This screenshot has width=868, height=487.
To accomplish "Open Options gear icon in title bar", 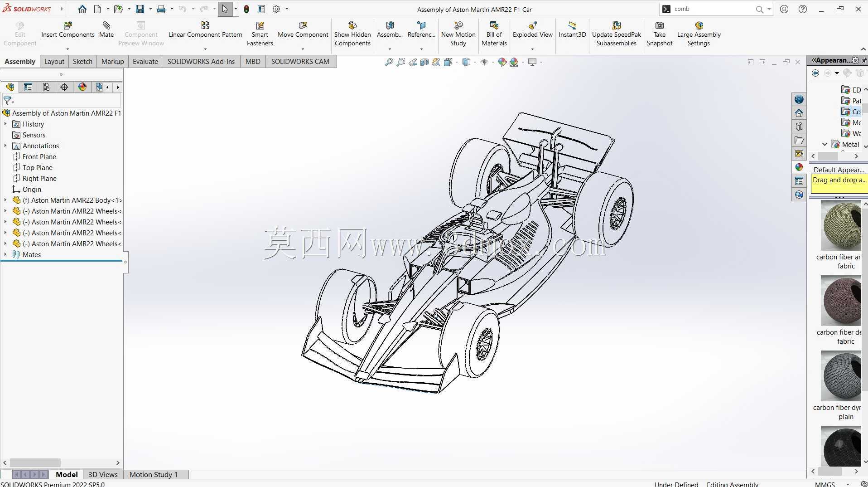I will [x=276, y=9].
